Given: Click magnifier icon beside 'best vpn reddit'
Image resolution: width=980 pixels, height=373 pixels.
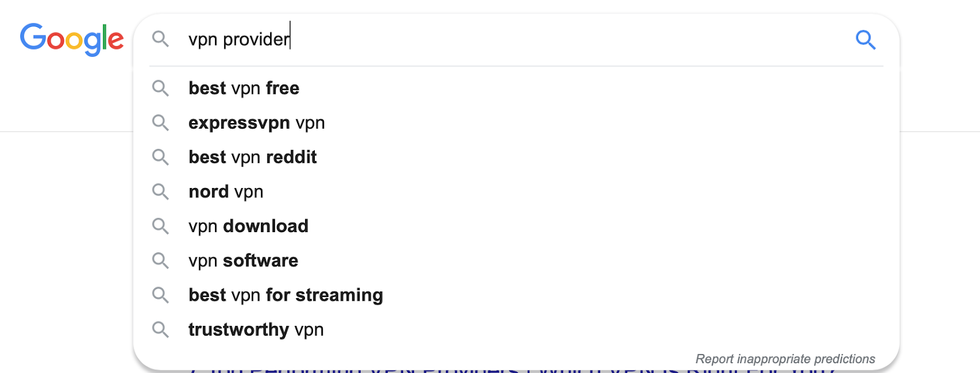Looking at the screenshot, I should tap(160, 157).
